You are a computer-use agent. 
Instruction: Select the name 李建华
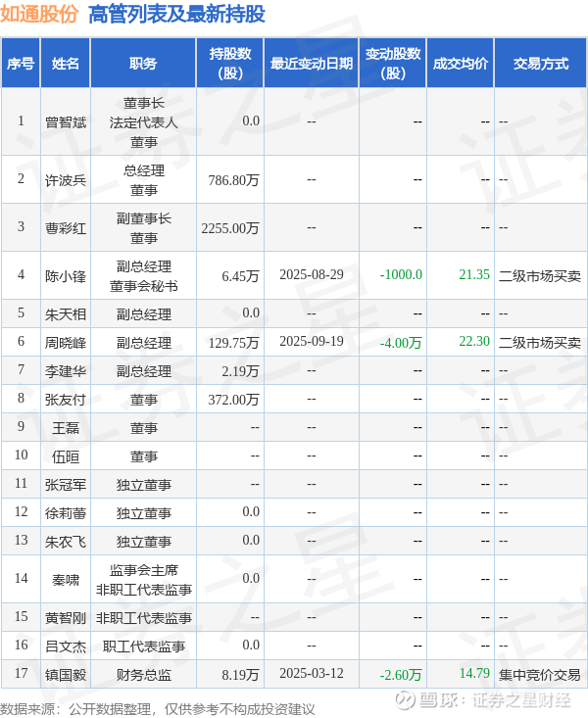[66, 371]
